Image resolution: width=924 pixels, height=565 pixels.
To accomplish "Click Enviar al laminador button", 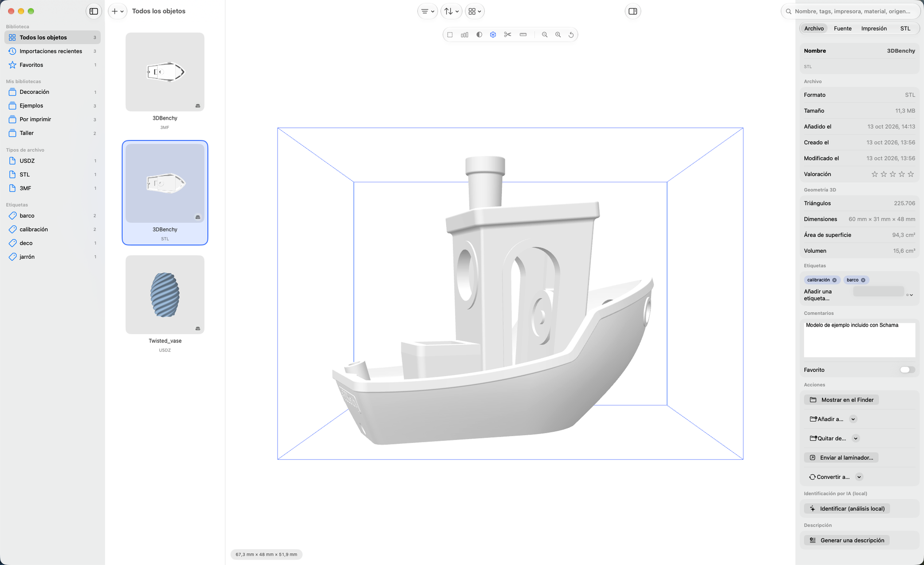I will 841,458.
